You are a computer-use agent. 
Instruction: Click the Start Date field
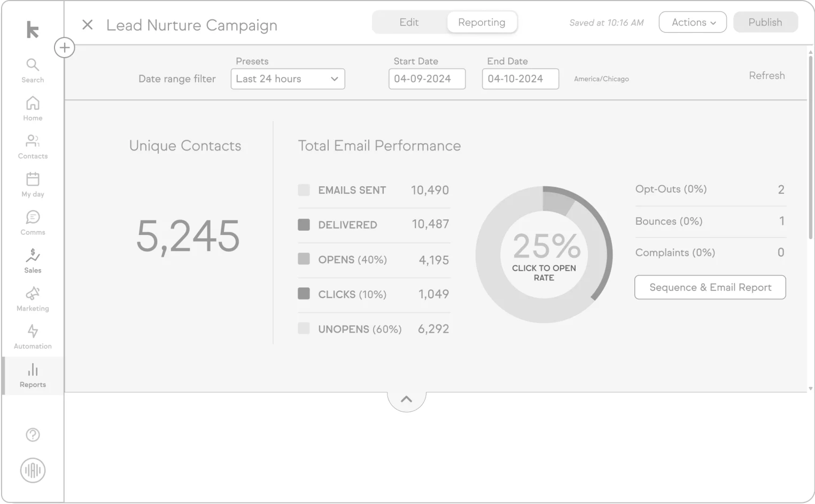[x=427, y=79]
